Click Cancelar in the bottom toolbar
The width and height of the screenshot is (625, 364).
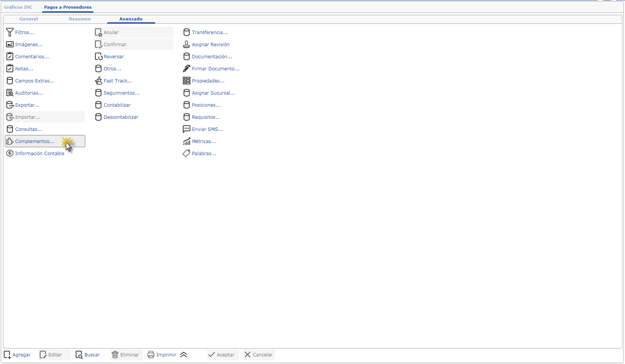click(259, 355)
